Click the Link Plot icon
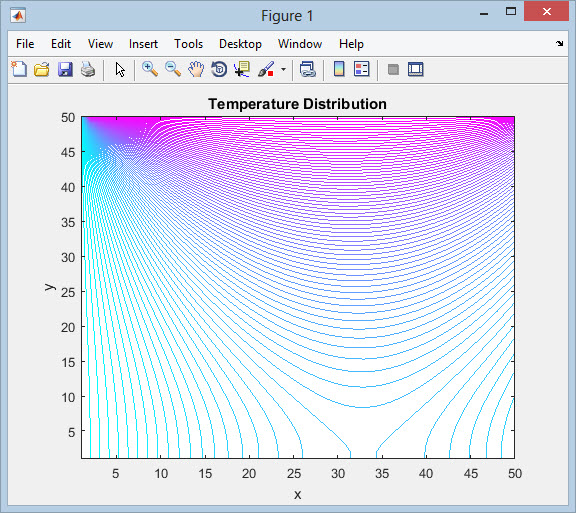The height and width of the screenshot is (513, 576). tap(308, 69)
